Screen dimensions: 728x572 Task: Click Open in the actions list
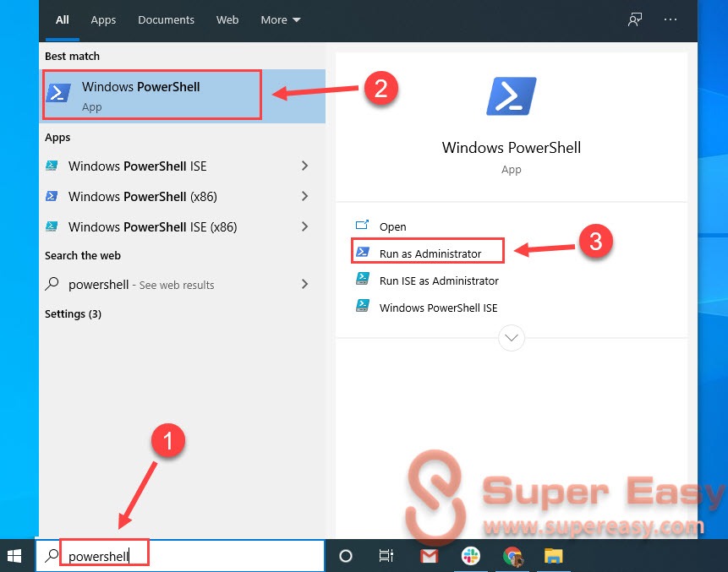point(392,226)
